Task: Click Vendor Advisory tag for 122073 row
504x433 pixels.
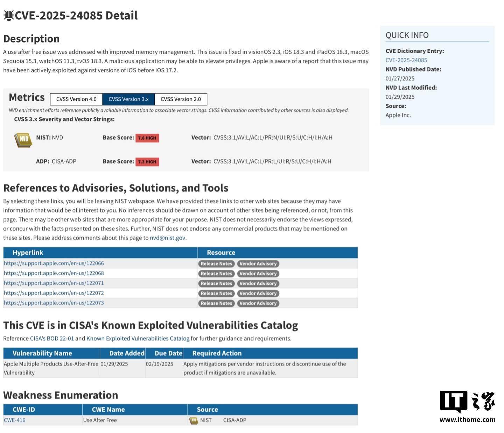Action: [258, 303]
